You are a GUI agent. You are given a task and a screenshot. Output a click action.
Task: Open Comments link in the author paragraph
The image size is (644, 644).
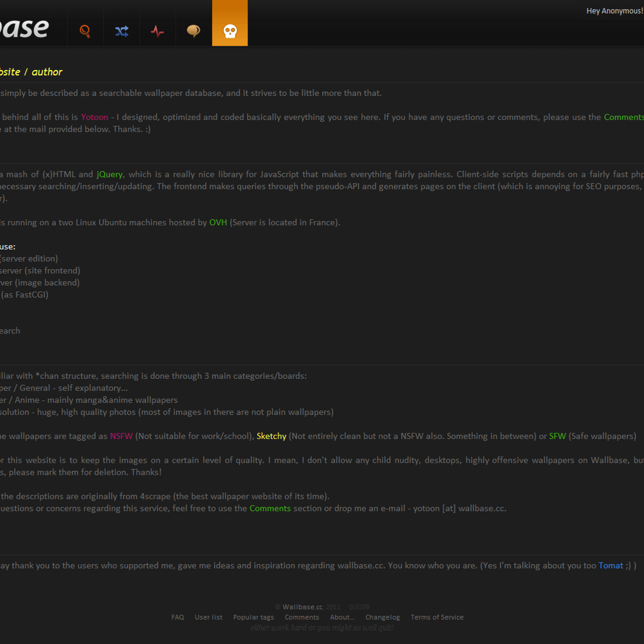(623, 117)
